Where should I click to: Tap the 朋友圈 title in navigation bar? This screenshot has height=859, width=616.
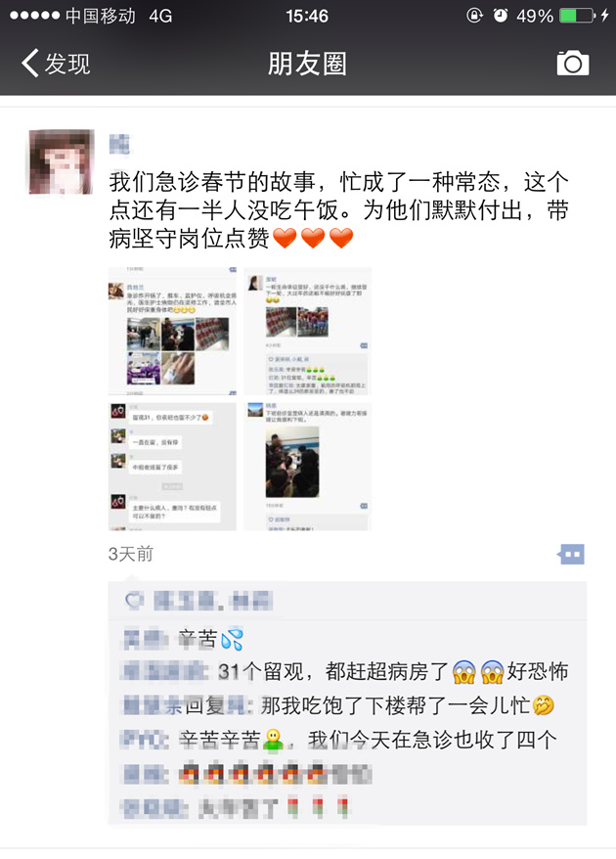(307, 64)
